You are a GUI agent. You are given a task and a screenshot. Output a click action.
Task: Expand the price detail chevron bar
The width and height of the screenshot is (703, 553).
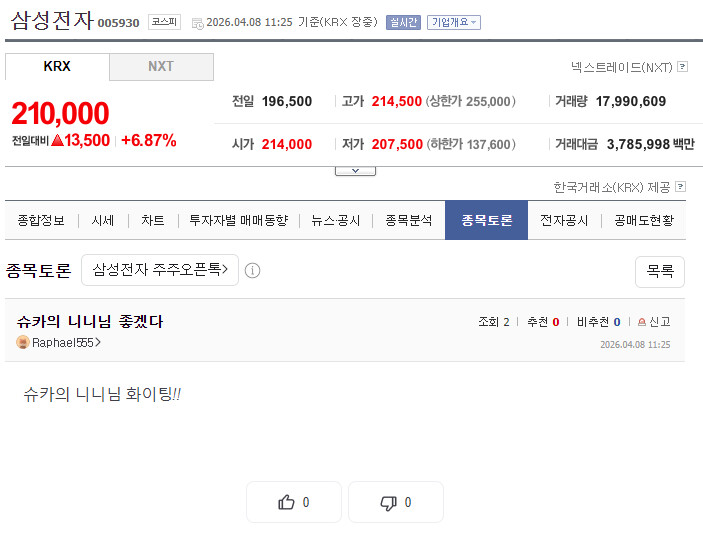355,171
